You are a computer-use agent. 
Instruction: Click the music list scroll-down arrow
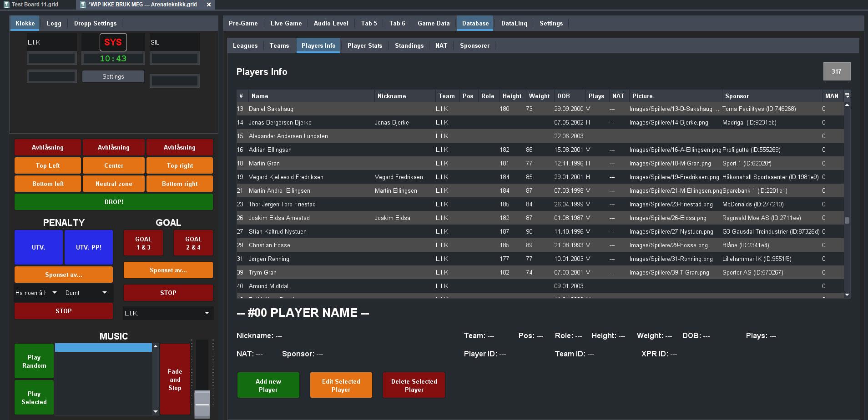(156, 412)
